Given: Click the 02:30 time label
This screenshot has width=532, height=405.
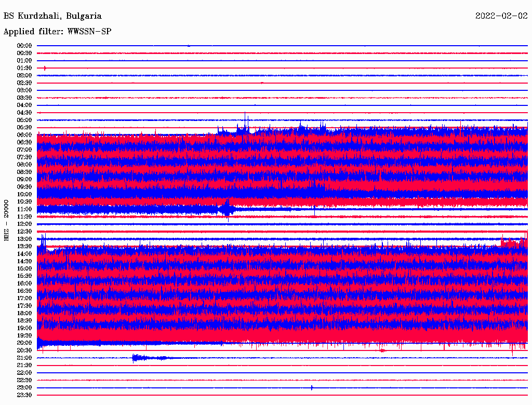Looking at the screenshot, I should 24,83.
